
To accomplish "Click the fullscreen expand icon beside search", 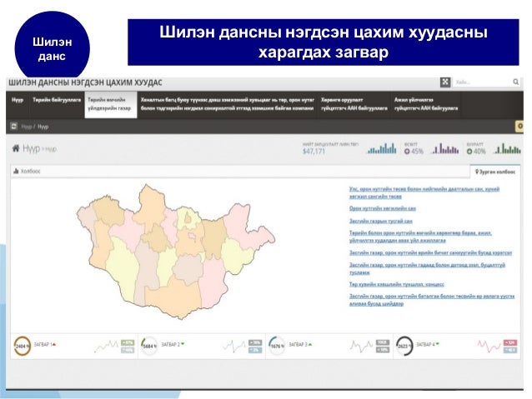I will coord(445,82).
